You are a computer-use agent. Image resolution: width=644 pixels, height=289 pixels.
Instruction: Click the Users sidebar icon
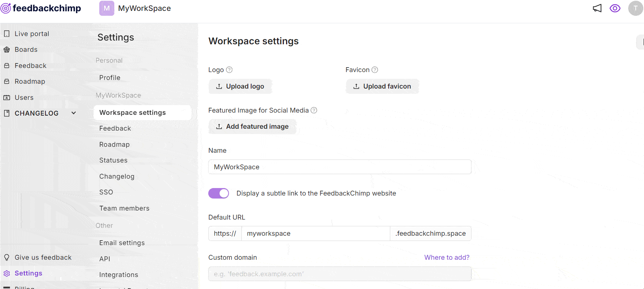[7, 98]
